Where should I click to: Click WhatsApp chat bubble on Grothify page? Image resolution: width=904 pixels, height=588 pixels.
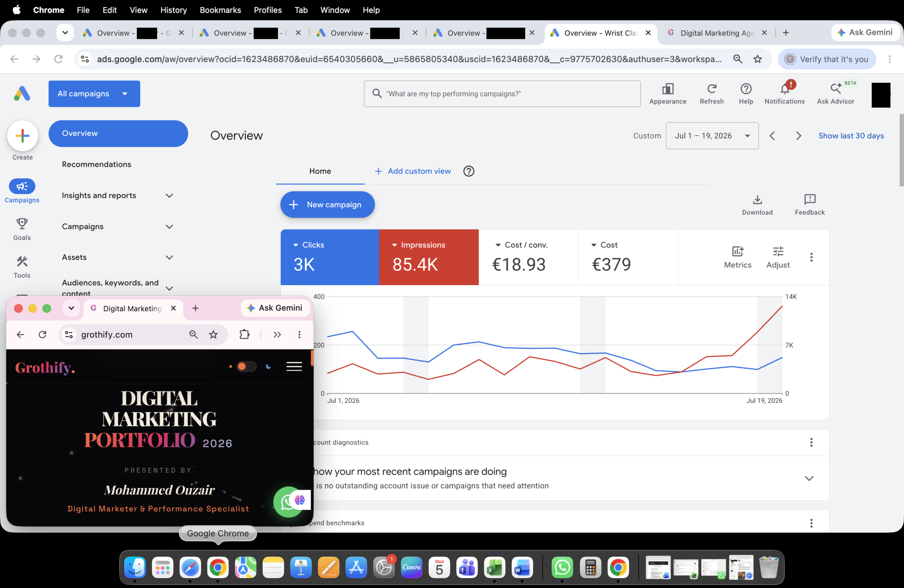288,502
